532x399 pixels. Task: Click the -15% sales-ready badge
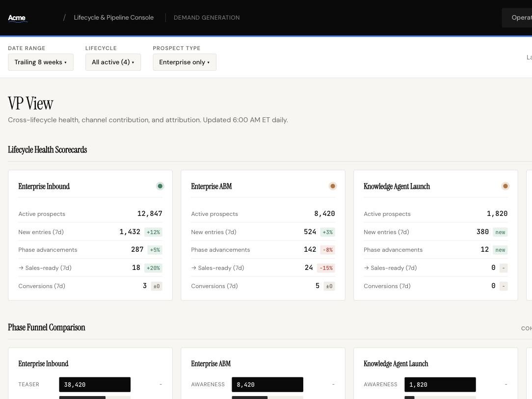click(x=326, y=268)
